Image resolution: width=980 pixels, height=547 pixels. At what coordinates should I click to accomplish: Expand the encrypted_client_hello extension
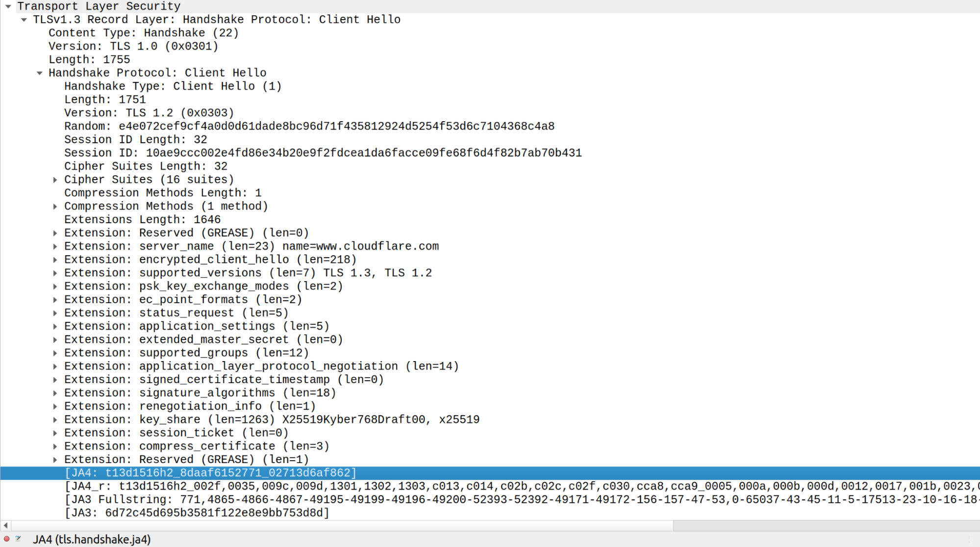(55, 260)
